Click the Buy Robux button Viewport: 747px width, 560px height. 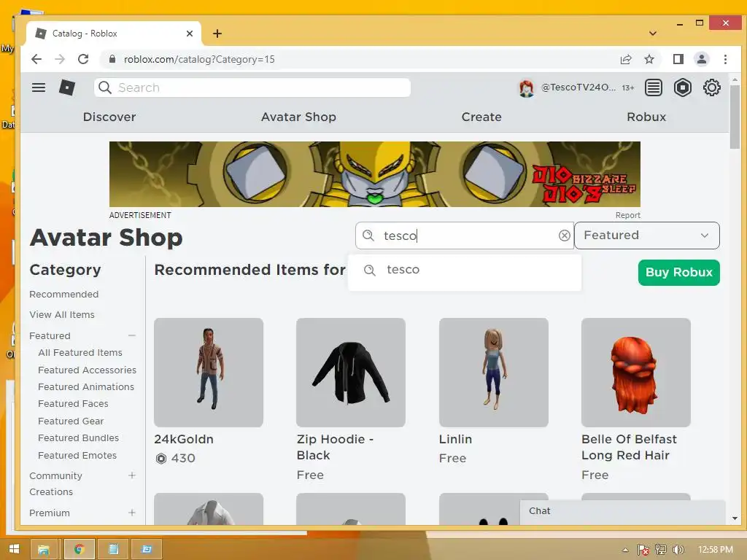tap(679, 273)
